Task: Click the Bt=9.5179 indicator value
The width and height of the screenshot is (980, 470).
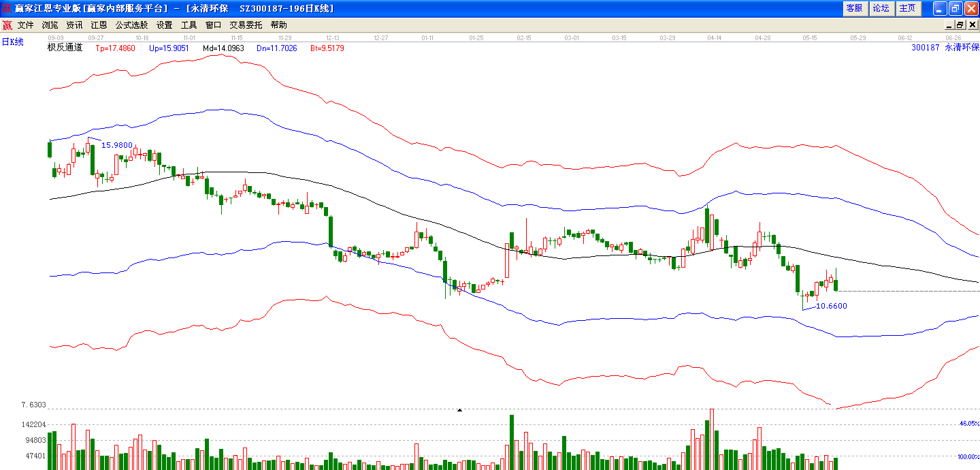Action: [327, 48]
